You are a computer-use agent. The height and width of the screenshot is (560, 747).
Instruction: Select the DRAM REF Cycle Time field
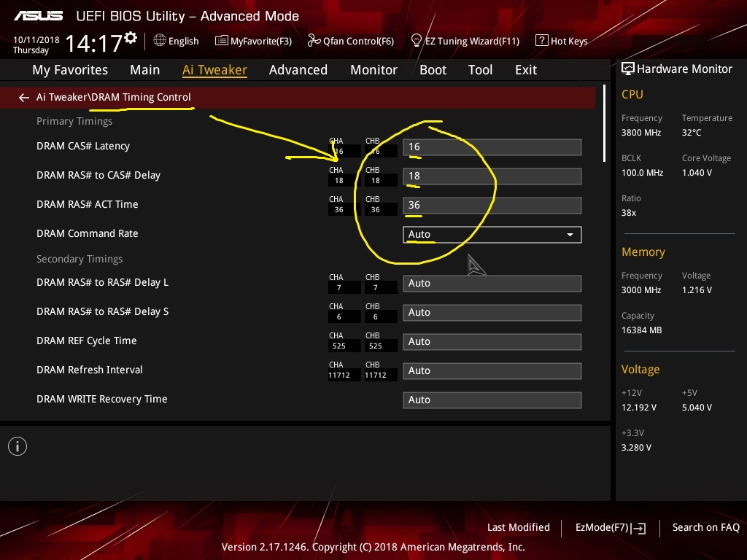492,341
